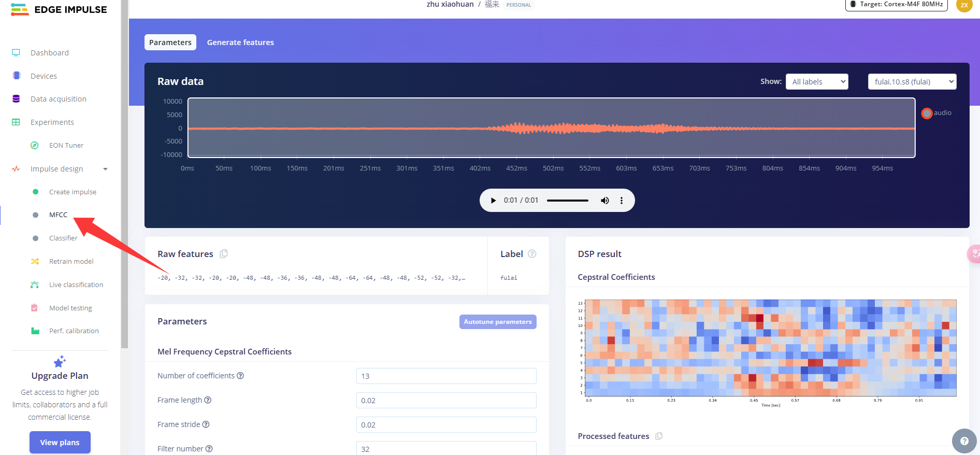Open Data acquisition from the sidebar
Screen dimensions: 980x455
pos(58,99)
